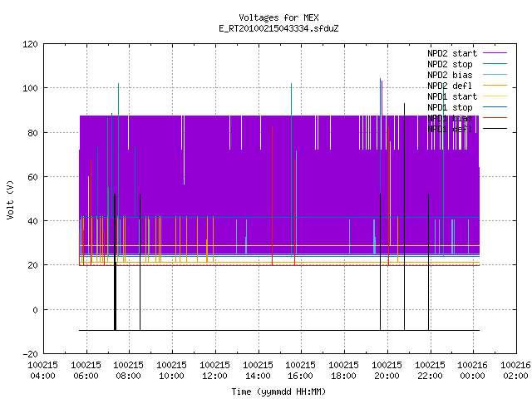
Task: Click the x-axis tick '100216 00:00'
Action: tap(473, 370)
